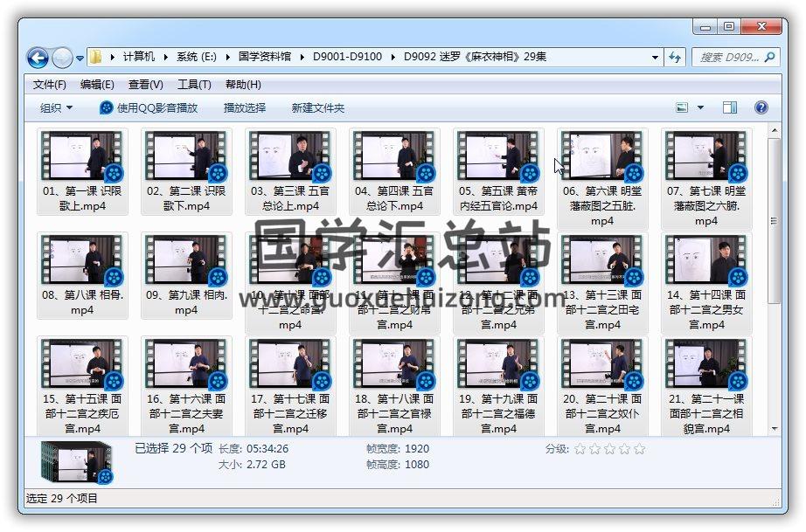This screenshot has width=806, height=532.
Task: Go to 计算机 in the address bar
Action: coord(139,57)
